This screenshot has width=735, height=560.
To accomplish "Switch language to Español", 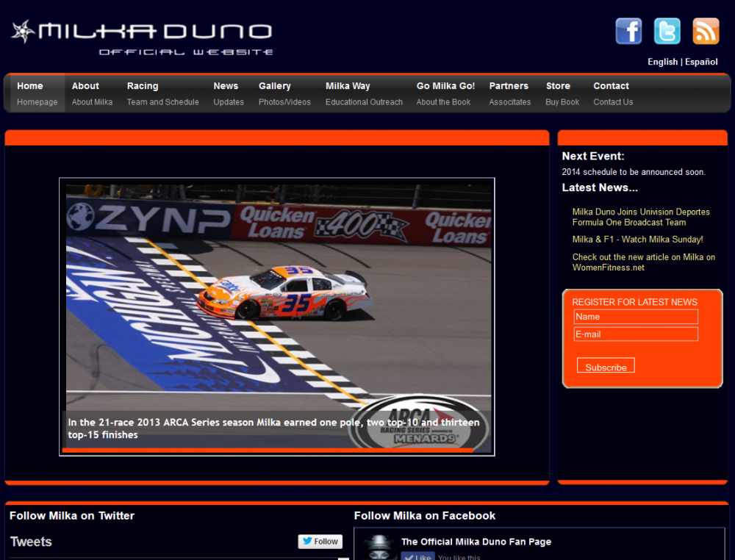I will click(701, 62).
